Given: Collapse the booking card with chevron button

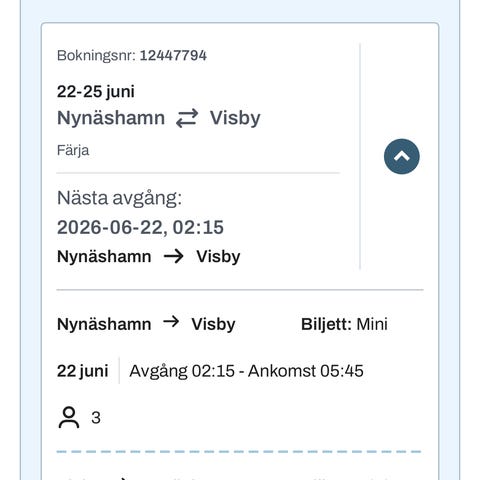Looking at the screenshot, I should tap(402, 156).
